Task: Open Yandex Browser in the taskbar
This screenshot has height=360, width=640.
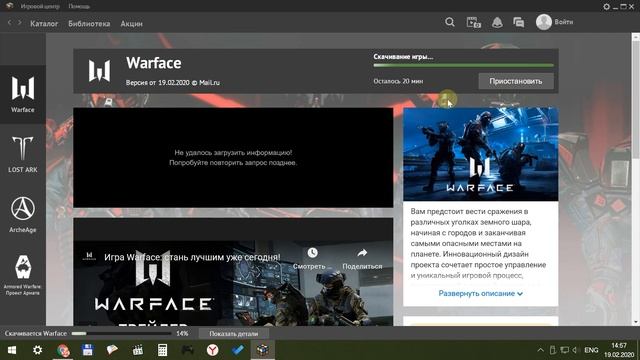Action: click(212, 350)
